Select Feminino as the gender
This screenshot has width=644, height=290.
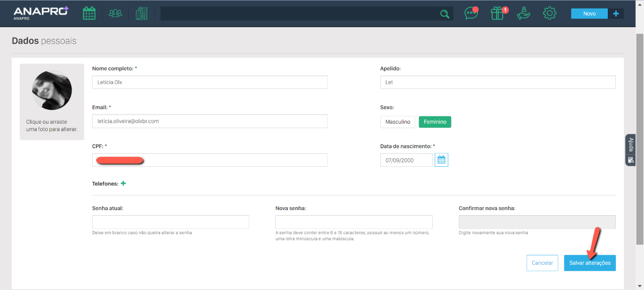click(x=435, y=122)
